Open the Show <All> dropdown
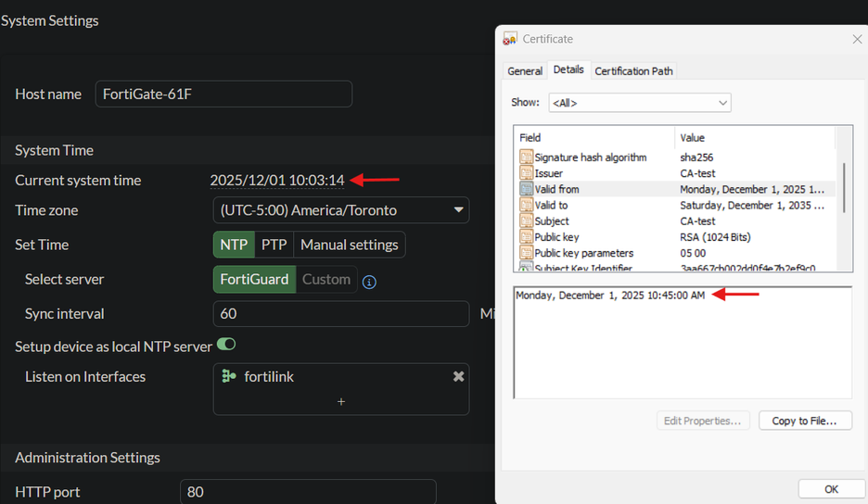 point(640,103)
